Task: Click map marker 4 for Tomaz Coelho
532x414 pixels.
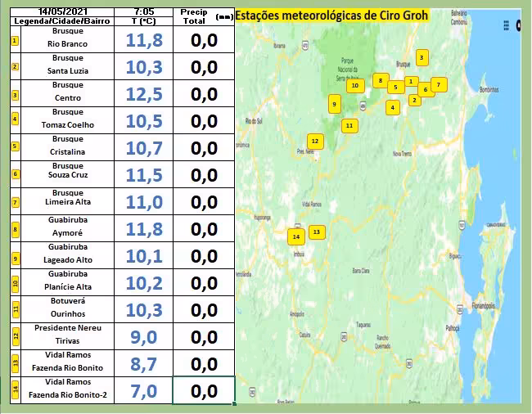Action: point(393,107)
